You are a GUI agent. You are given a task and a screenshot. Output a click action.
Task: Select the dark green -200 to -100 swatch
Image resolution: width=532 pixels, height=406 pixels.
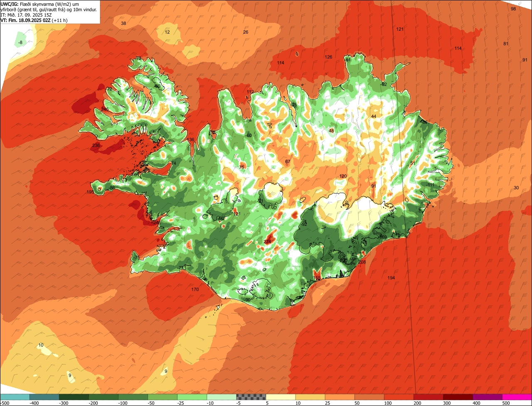103,397
